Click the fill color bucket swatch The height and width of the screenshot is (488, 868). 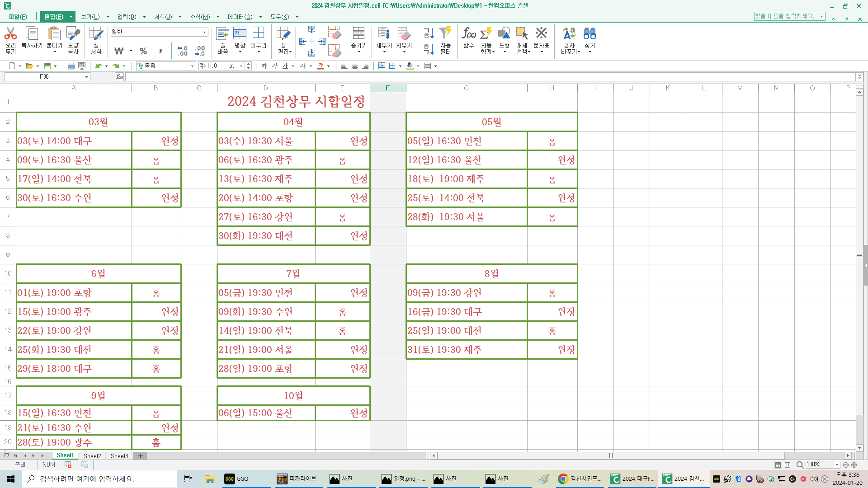410,66
